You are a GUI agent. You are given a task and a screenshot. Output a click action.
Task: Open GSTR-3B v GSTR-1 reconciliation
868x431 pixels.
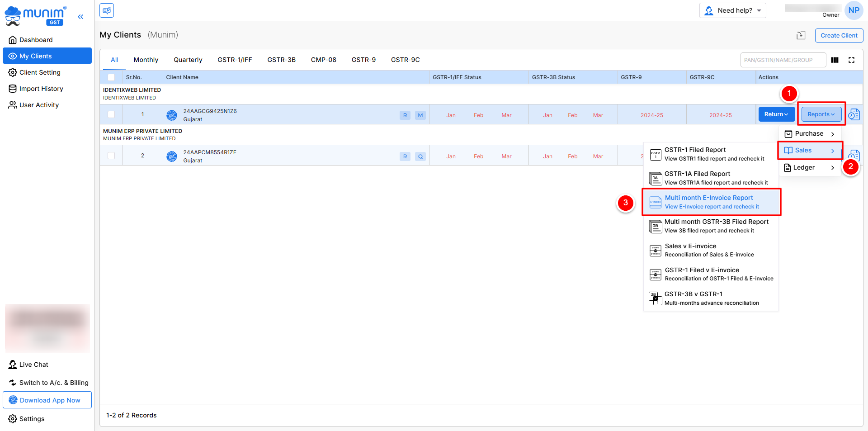coord(711,298)
